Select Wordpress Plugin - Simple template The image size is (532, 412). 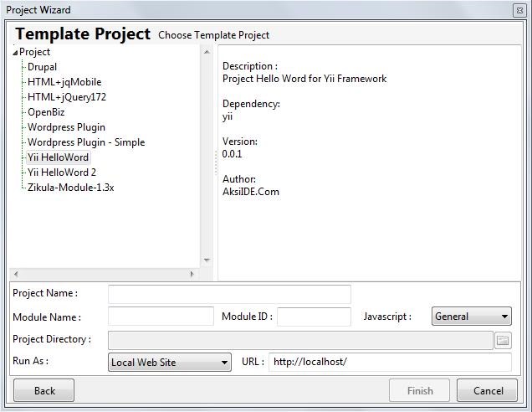[86, 142]
